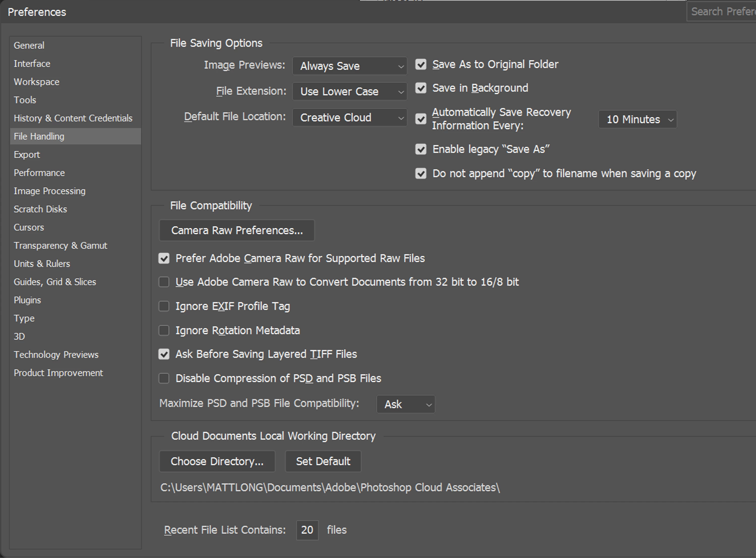
Task: Expand the File Extension dropdown
Action: (350, 92)
